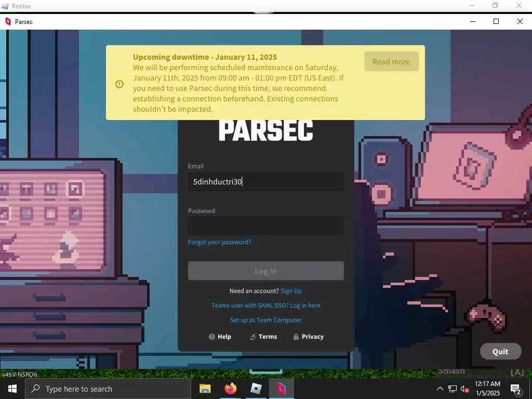This screenshot has width=532, height=399.
Task: Minimize the Parsec window
Action: point(473,21)
